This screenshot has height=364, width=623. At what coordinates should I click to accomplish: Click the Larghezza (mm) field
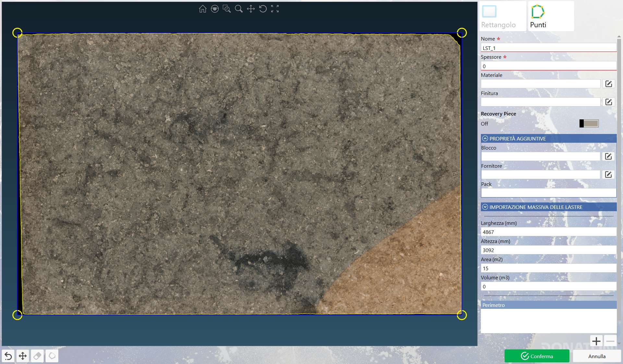pos(548,232)
